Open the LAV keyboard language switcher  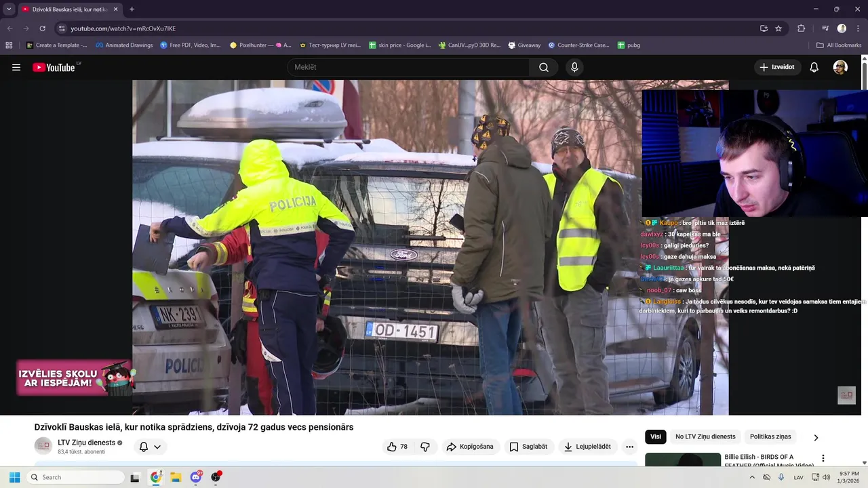(x=798, y=477)
